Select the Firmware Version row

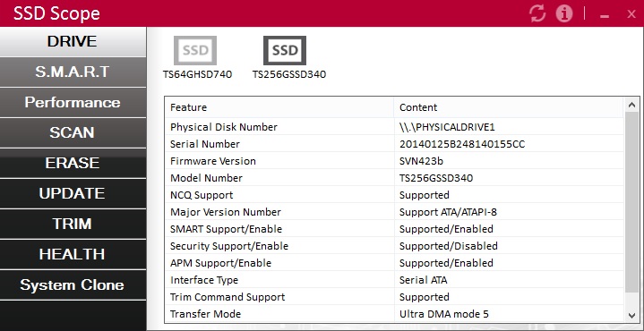pos(394,161)
